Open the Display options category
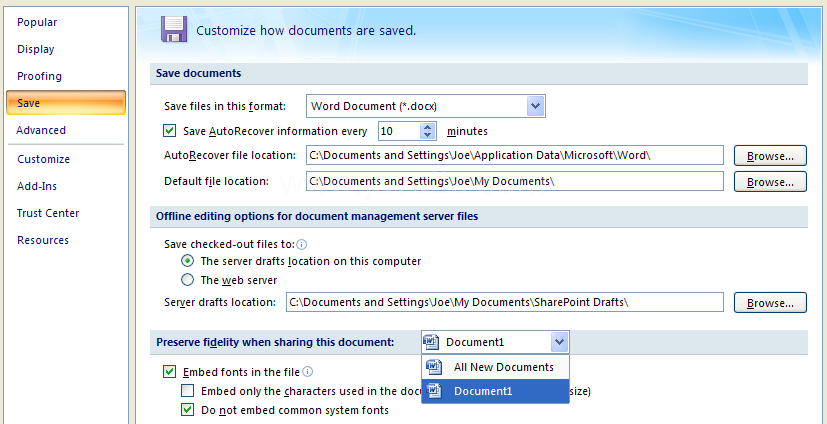 pos(35,49)
